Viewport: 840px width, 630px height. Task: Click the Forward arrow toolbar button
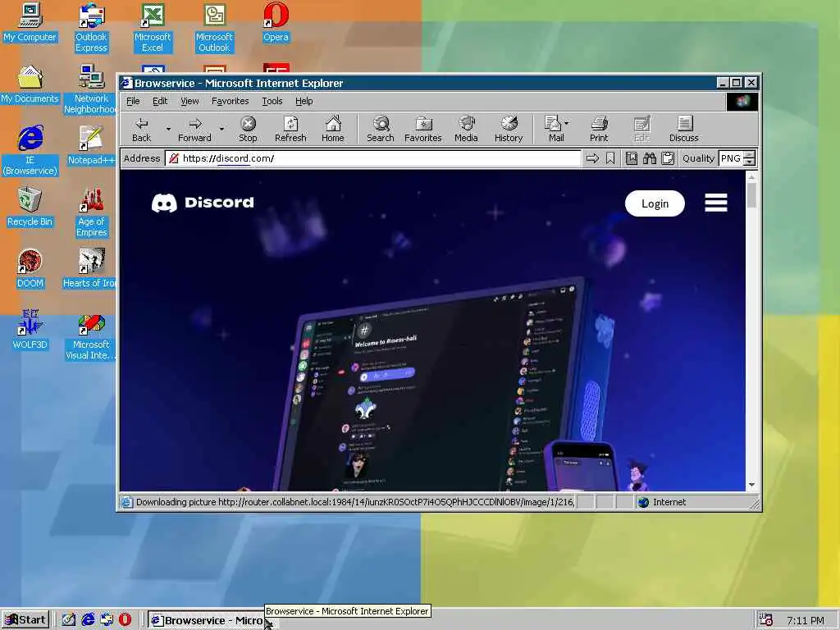click(x=195, y=129)
